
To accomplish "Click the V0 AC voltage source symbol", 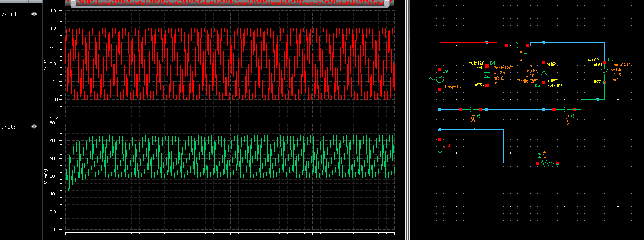I will (x=440, y=79).
